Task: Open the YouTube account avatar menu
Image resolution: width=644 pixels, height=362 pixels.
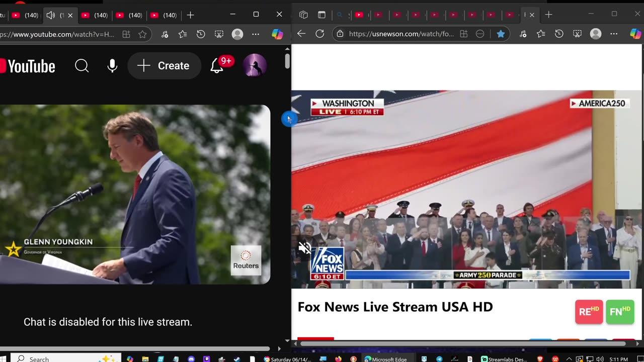Action: click(x=255, y=65)
